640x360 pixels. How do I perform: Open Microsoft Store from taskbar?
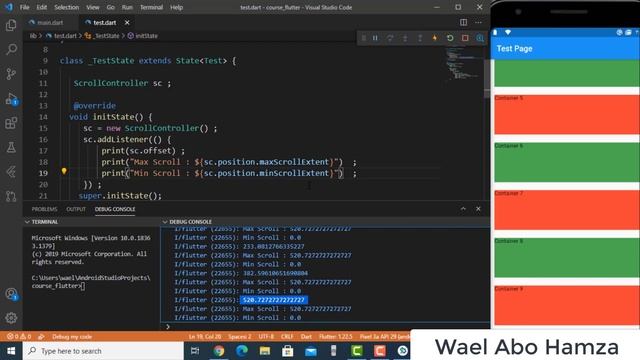288,351
